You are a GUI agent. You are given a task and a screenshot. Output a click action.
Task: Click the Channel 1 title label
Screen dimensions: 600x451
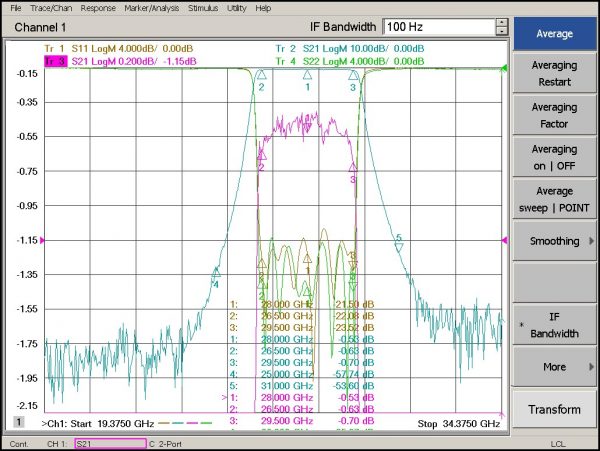point(40,27)
